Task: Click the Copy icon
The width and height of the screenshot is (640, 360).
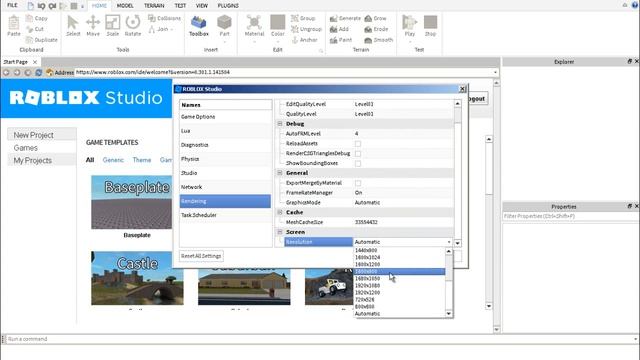Action: pyautogui.click(x=29, y=18)
